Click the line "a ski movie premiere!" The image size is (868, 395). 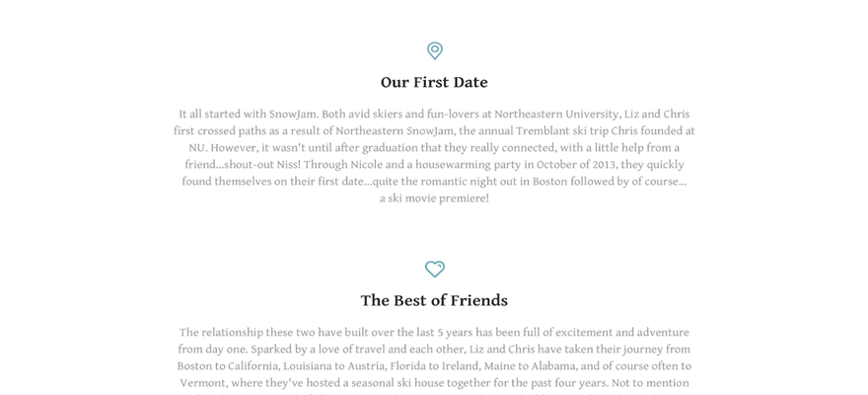pyautogui.click(x=434, y=198)
